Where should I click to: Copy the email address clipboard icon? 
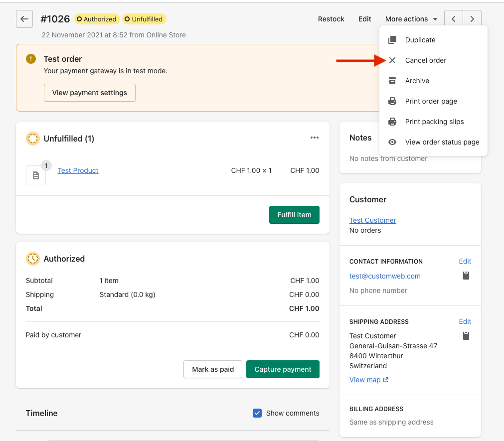point(466,276)
